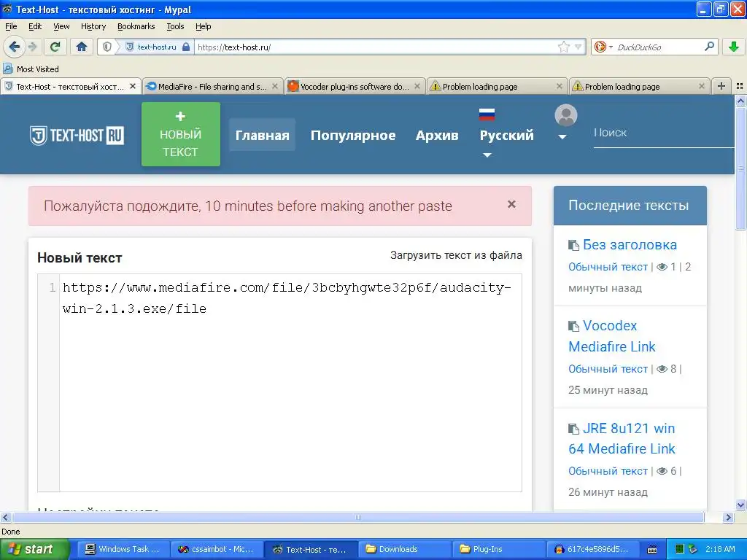Image resolution: width=747 pixels, height=560 pixels.
Task: Click the padlock site security icon
Action: (x=186, y=47)
